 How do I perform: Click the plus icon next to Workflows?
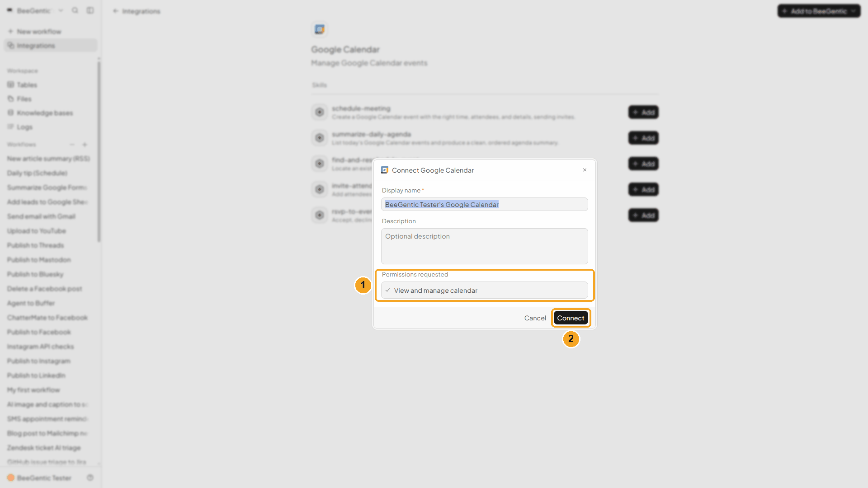tap(85, 145)
